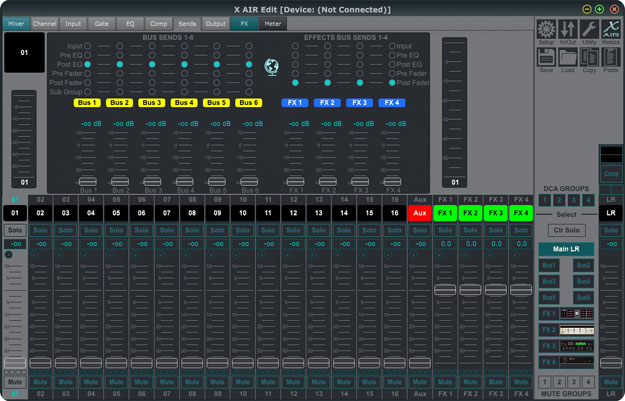The image size is (625, 401).
Task: Open the FX 1 effect thumbnail
Action: coord(577,314)
